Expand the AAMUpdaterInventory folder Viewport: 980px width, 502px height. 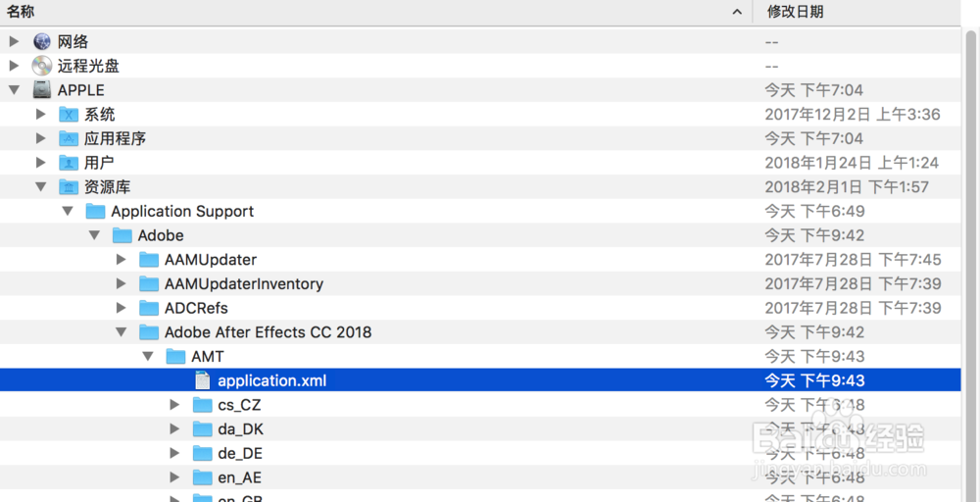[122, 283]
